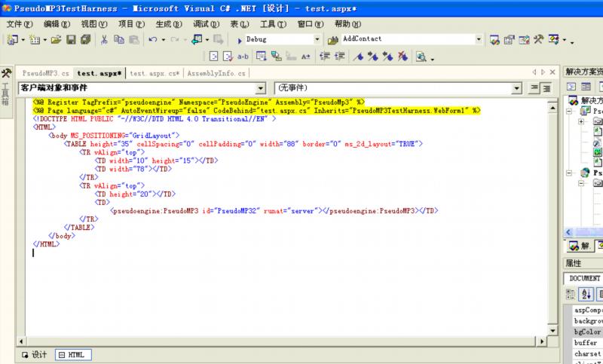Open the 生成(B) menu
Image resolution: width=603 pixels, height=364 pixels.
point(169,24)
